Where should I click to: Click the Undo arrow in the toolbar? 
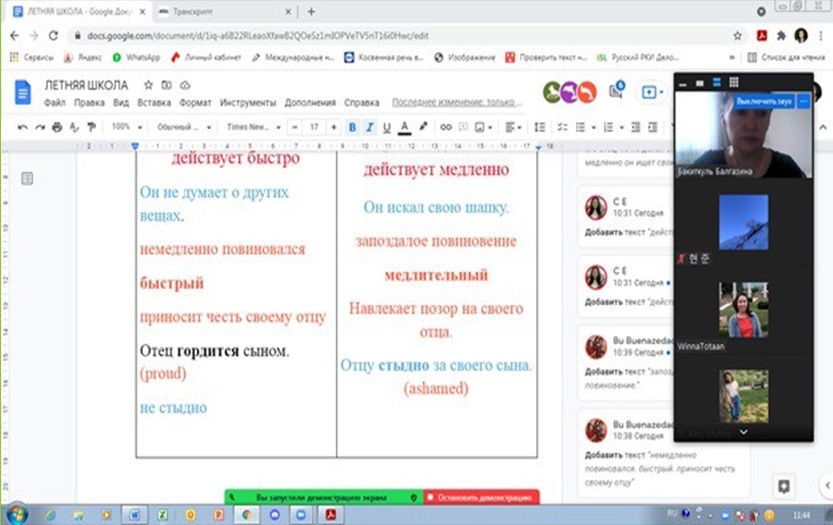(x=24, y=127)
